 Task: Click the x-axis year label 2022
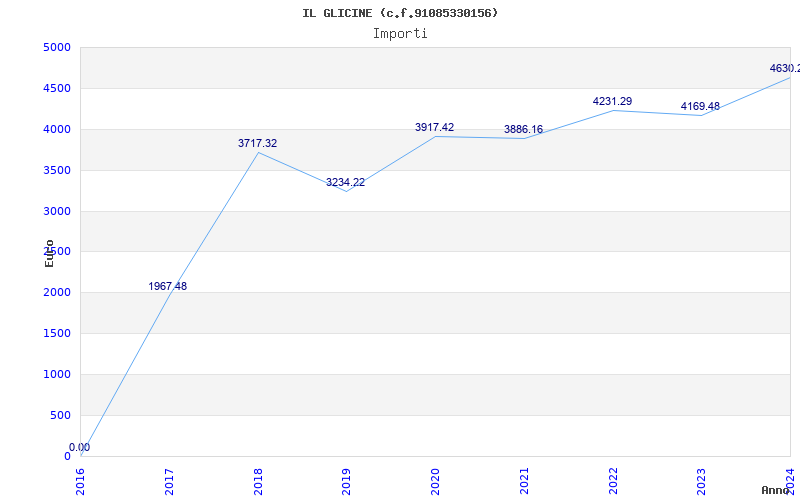point(613,481)
